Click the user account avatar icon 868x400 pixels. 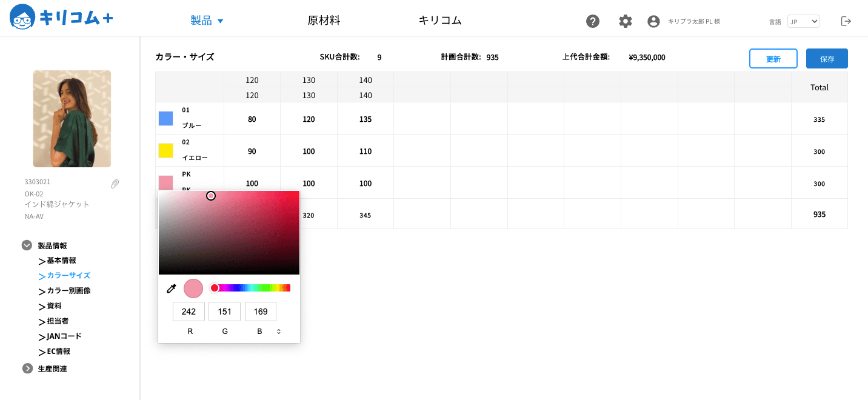pos(653,21)
